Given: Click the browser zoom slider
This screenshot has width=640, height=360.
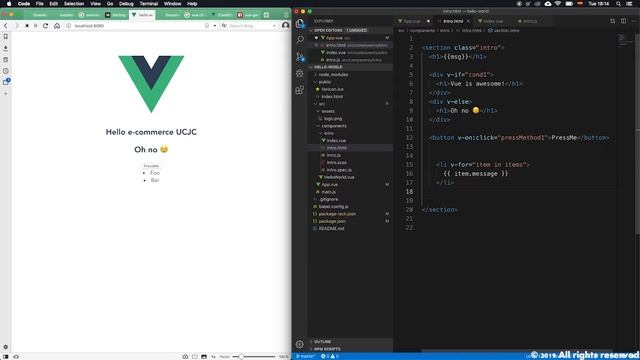Looking at the screenshot, I should click(253, 357).
